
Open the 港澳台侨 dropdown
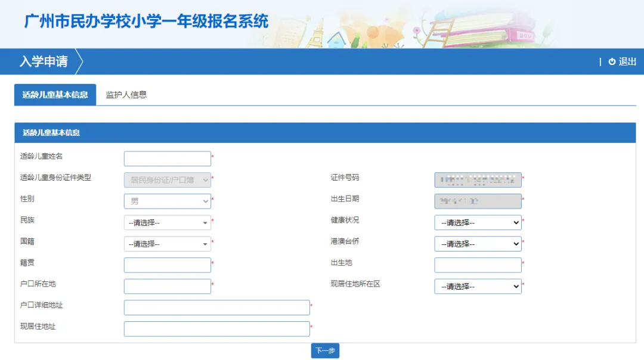point(477,244)
